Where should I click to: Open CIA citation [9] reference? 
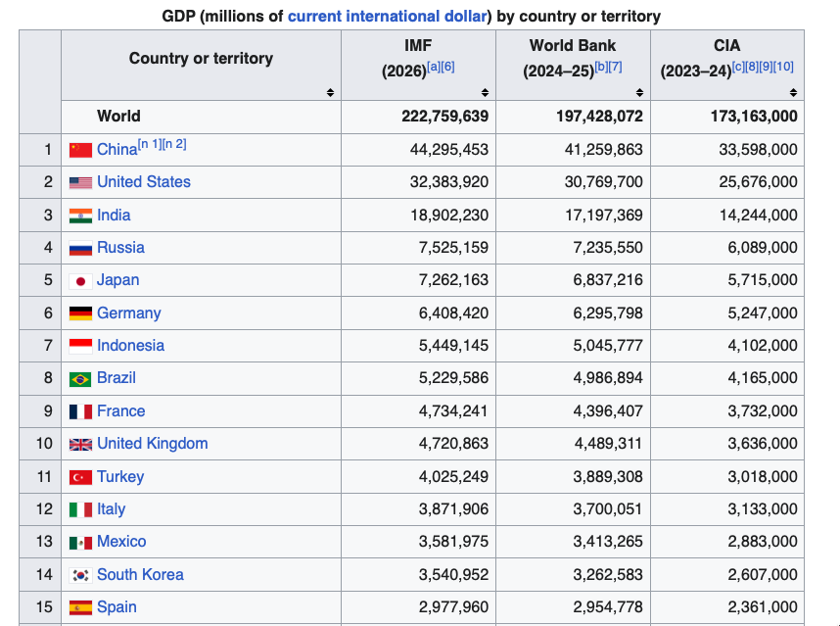(x=766, y=67)
